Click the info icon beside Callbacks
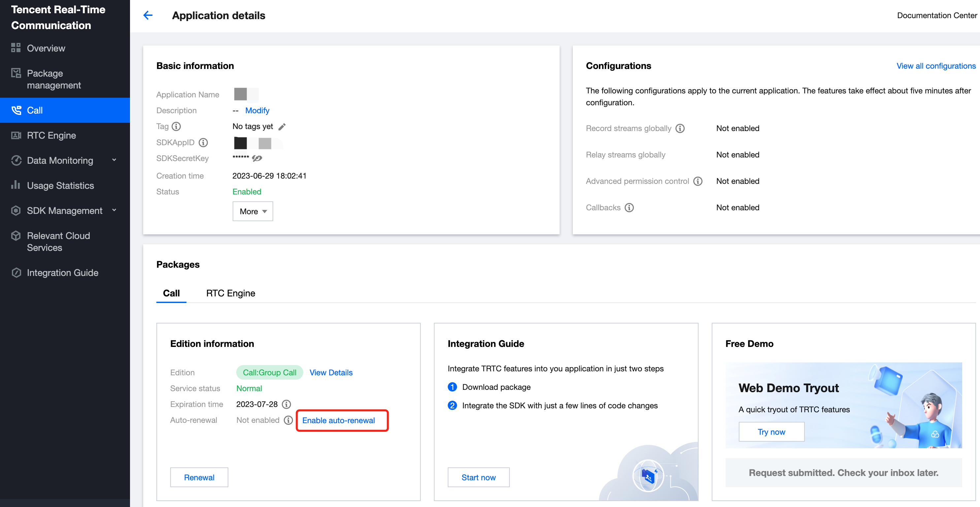The width and height of the screenshot is (980, 507). click(629, 207)
